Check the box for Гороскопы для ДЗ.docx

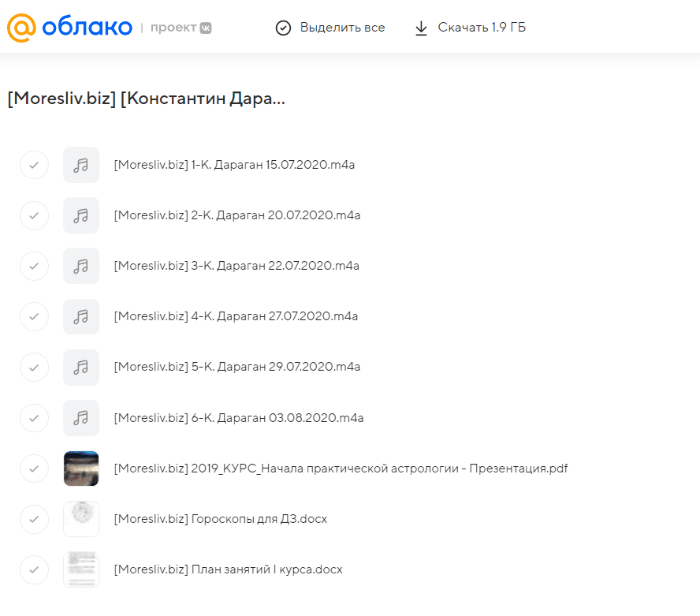34,519
